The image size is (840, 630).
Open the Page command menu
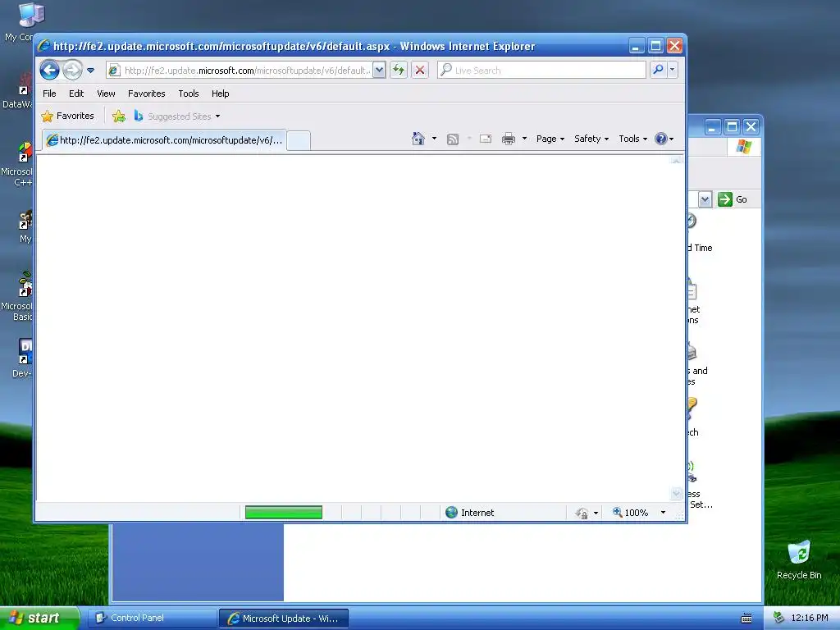pyautogui.click(x=550, y=139)
